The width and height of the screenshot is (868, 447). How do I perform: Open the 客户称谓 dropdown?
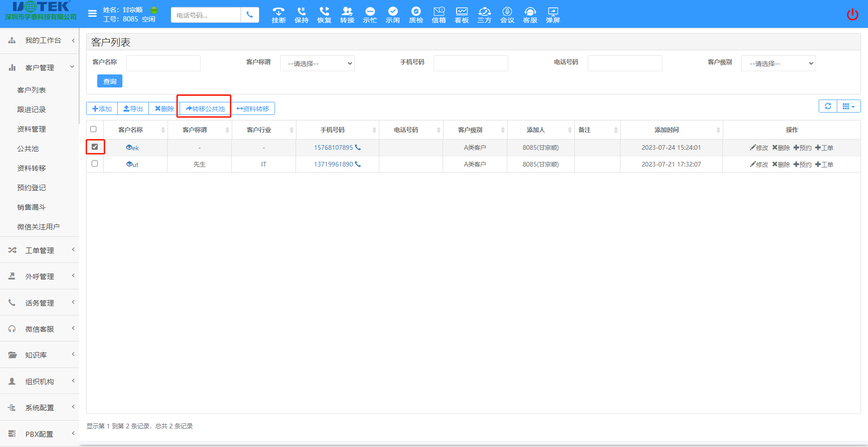(317, 63)
